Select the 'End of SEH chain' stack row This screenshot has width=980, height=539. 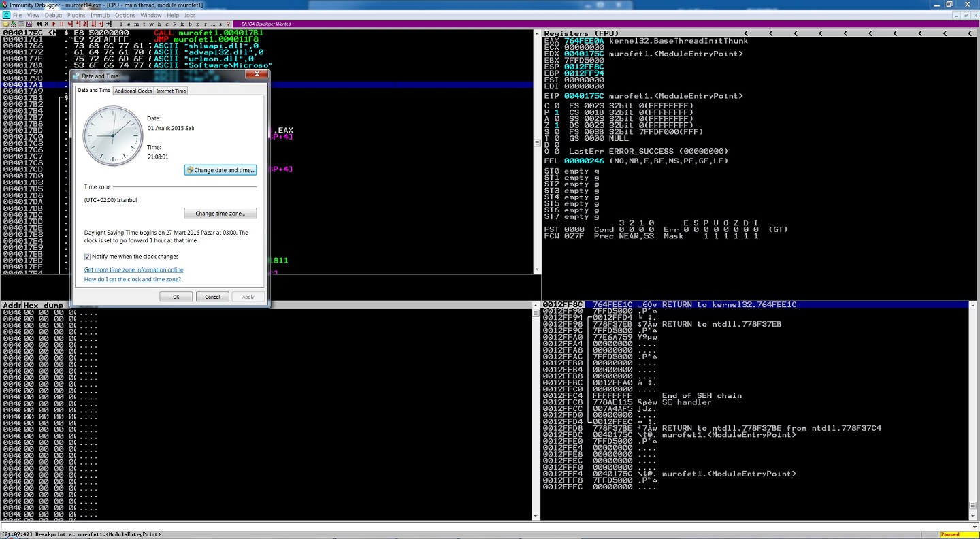tap(756, 395)
